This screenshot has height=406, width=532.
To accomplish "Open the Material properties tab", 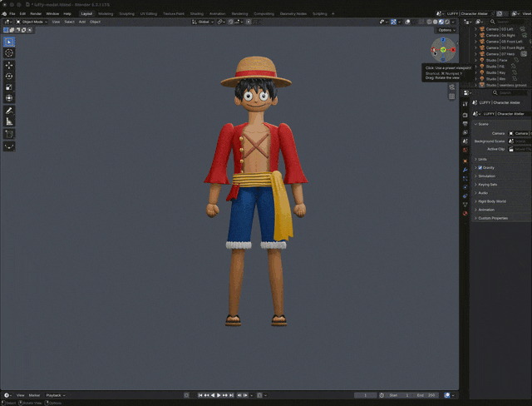I will click(465, 213).
